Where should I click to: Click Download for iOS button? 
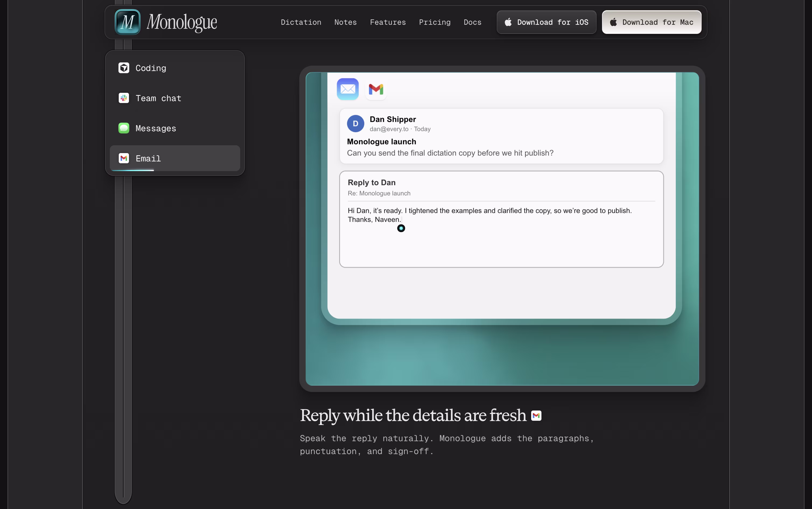(x=546, y=22)
